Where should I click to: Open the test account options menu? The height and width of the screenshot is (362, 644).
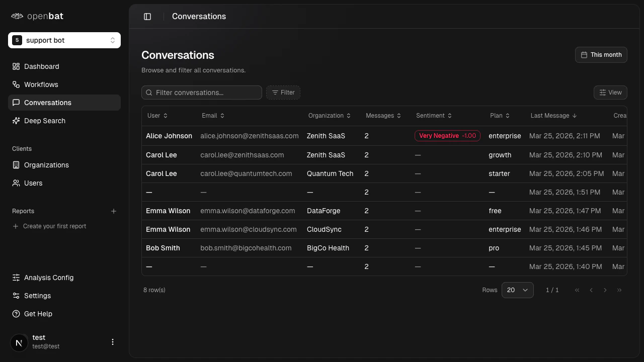pyautogui.click(x=113, y=342)
